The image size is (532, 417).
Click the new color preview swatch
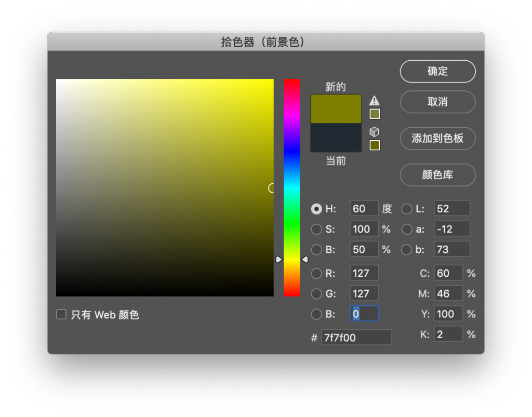336,109
